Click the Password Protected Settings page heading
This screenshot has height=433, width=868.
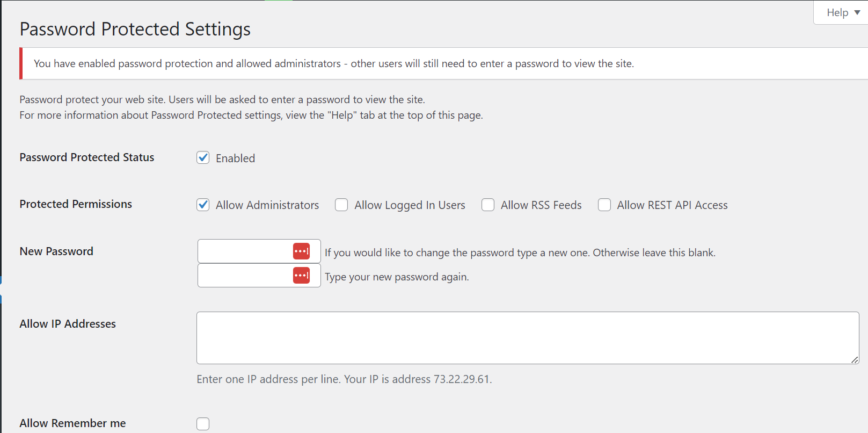[x=135, y=29]
